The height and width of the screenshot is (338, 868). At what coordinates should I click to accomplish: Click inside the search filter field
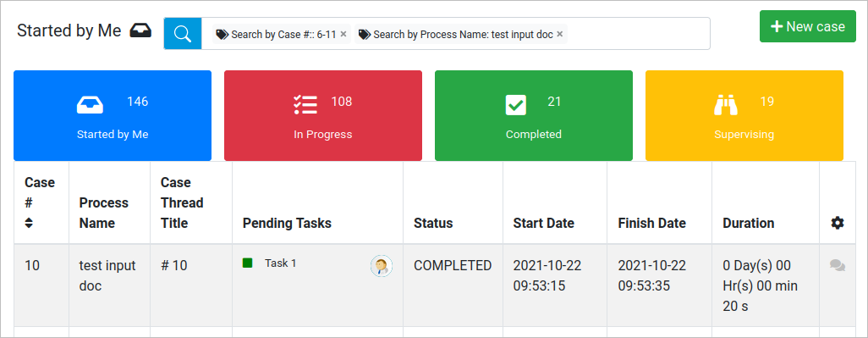coord(638,34)
